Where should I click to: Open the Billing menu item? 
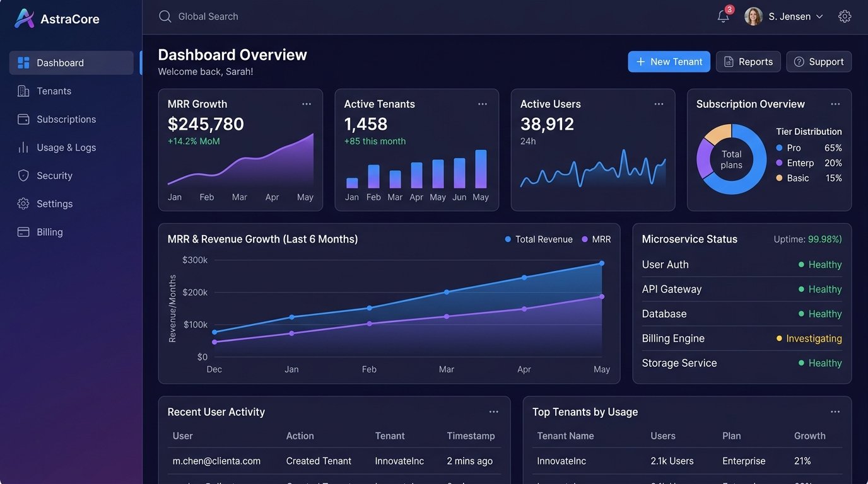71,232
